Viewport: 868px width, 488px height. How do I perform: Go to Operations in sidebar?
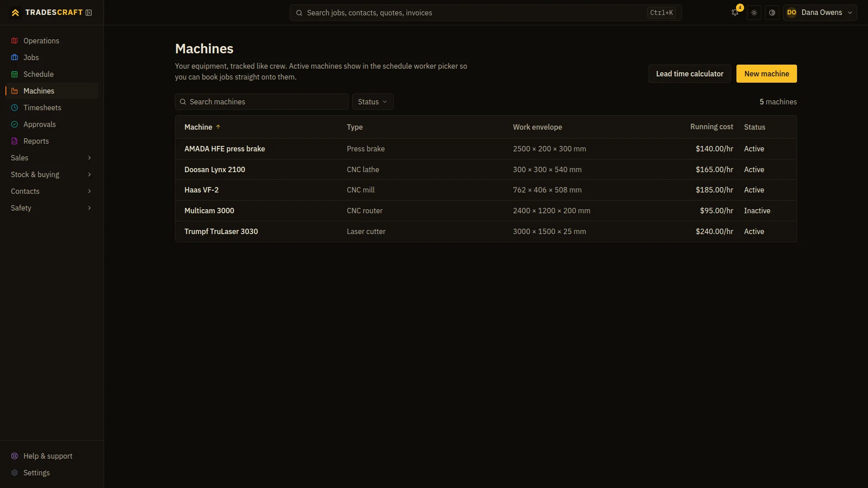tap(52, 41)
